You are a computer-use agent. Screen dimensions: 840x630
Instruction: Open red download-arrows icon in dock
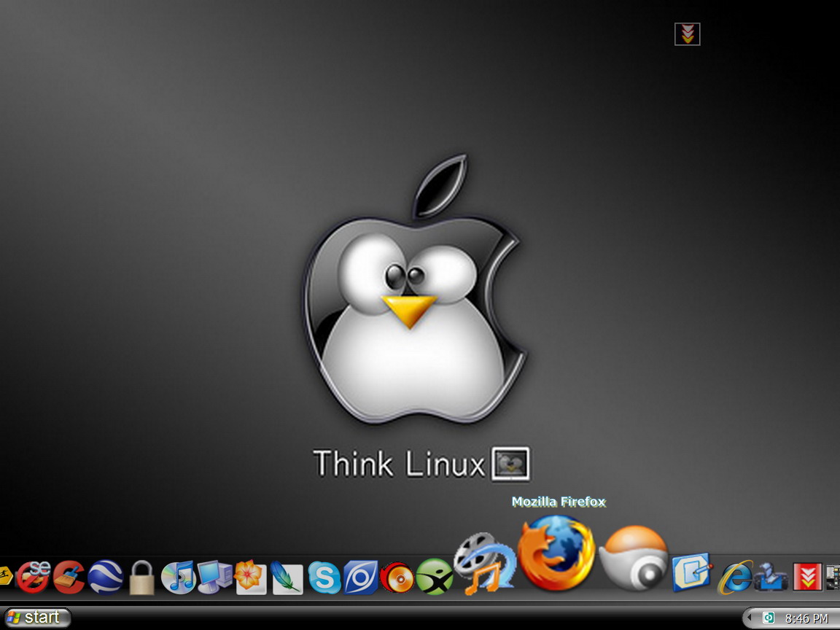pos(807,577)
